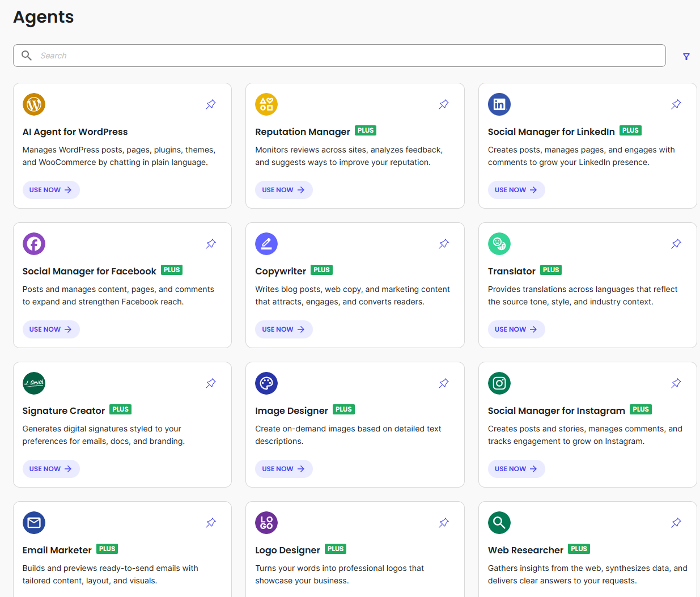Click the PLUS badge next to Image Designer

coord(343,409)
